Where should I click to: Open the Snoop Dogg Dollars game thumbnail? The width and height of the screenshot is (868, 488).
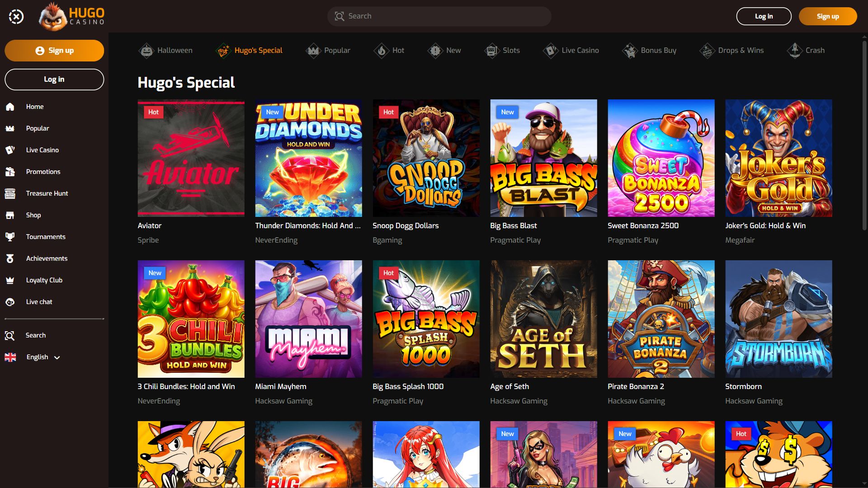tap(426, 158)
